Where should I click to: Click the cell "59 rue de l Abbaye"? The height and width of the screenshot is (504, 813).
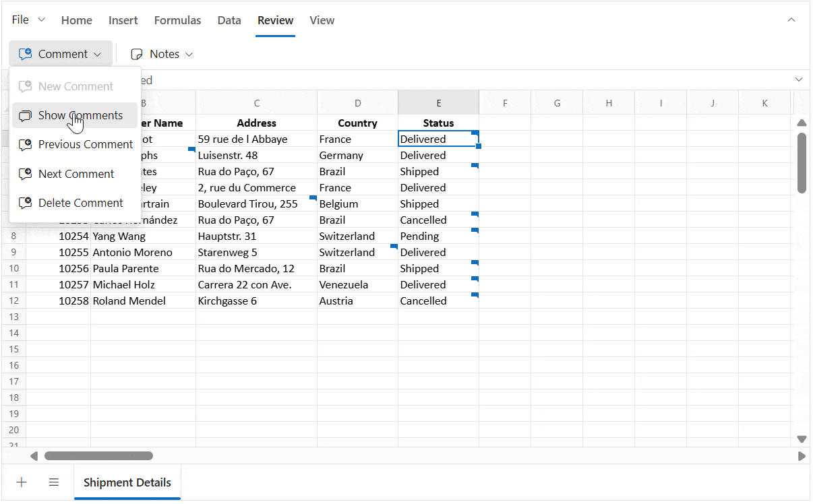(257, 139)
